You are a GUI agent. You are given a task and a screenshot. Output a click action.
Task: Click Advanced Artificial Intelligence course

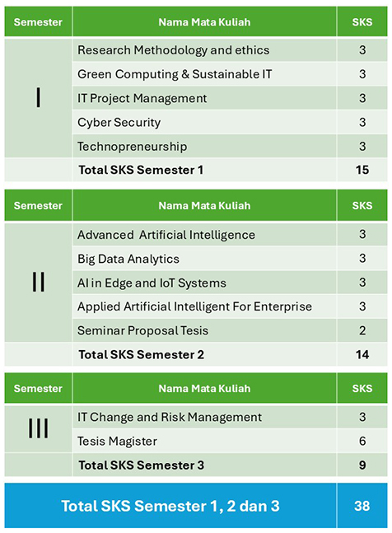coord(166,235)
